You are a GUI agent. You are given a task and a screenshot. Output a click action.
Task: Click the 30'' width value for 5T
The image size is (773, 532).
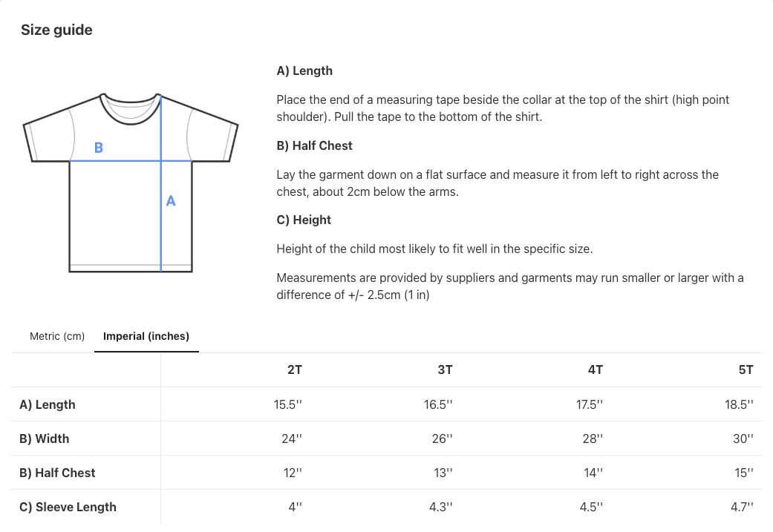click(x=743, y=439)
